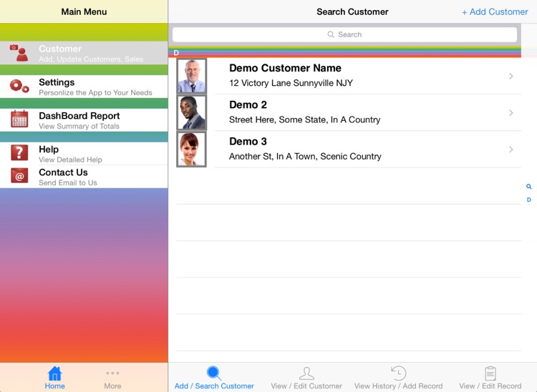Image resolution: width=537 pixels, height=392 pixels.
Task: Click 'View Summary of Totals' subtitle
Action: 79,126
